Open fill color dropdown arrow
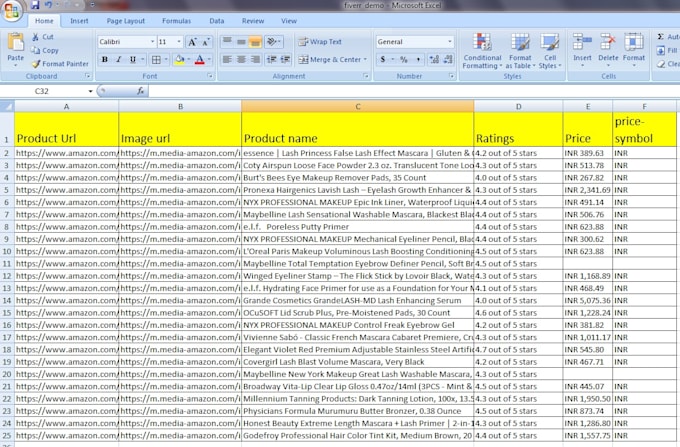The width and height of the screenshot is (680, 447). click(x=189, y=59)
